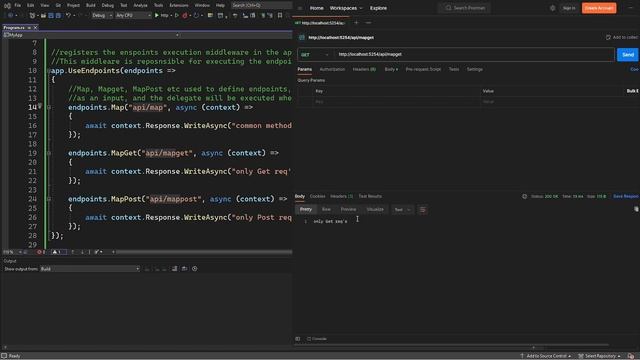640x360 pixels.
Task: Collapse the endpoints.MapGet block at line 19
Action: point(49,153)
